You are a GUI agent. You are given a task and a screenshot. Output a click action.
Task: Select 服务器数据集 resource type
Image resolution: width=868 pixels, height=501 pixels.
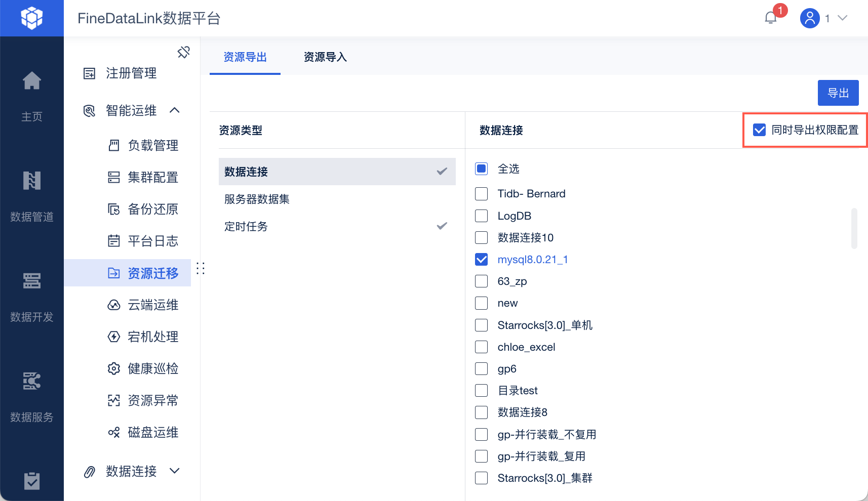(257, 199)
